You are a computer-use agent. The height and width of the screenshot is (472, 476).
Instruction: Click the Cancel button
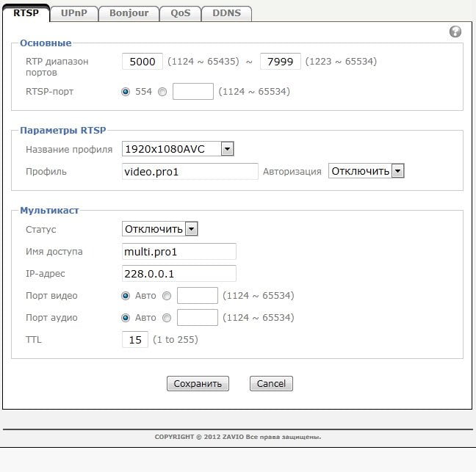271,384
